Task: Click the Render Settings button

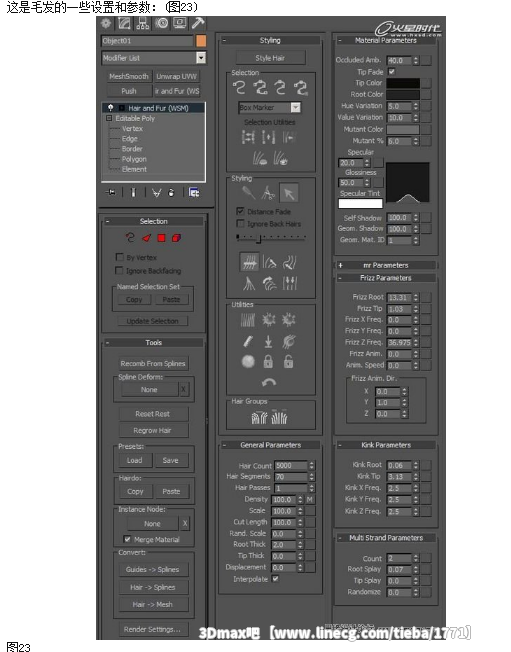Action: 152,629
